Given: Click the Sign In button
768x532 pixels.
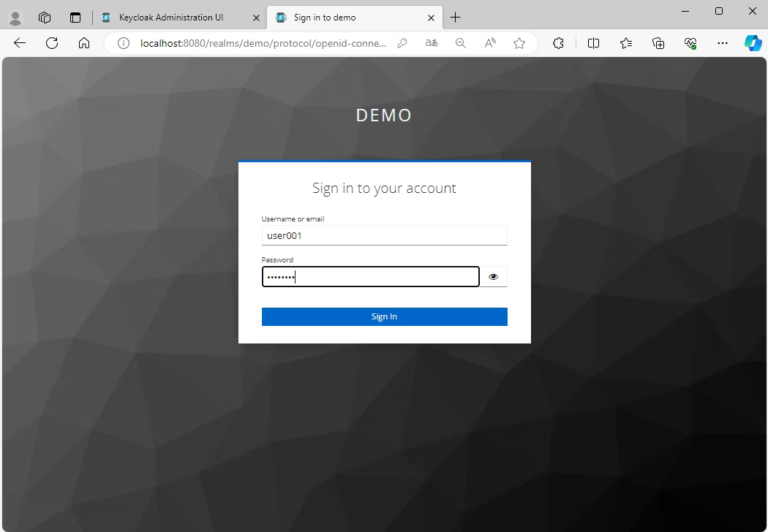Looking at the screenshot, I should click(384, 316).
